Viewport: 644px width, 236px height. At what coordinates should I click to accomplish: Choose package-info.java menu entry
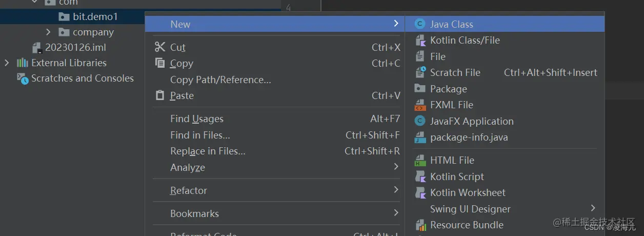[505, 137]
